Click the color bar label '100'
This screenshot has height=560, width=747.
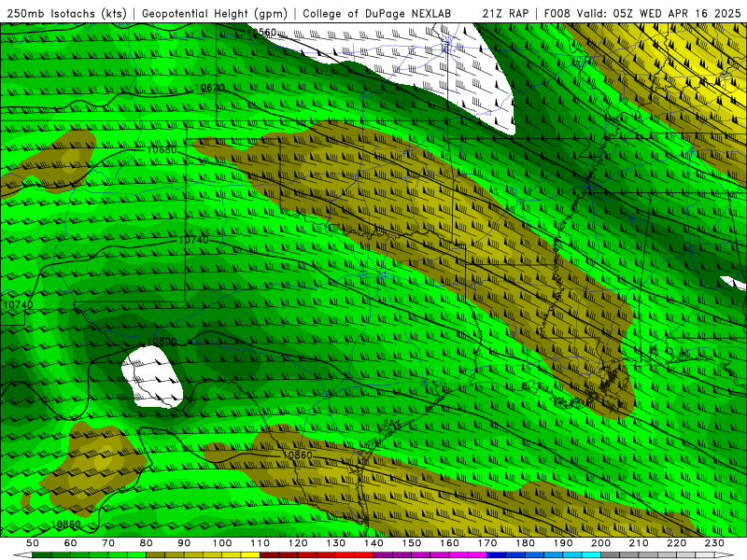click(222, 543)
